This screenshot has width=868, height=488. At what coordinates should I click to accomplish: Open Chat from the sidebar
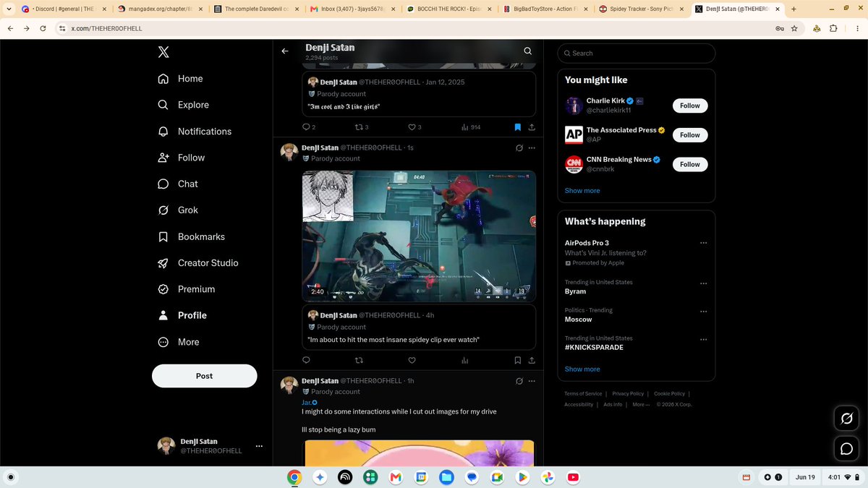177,184
